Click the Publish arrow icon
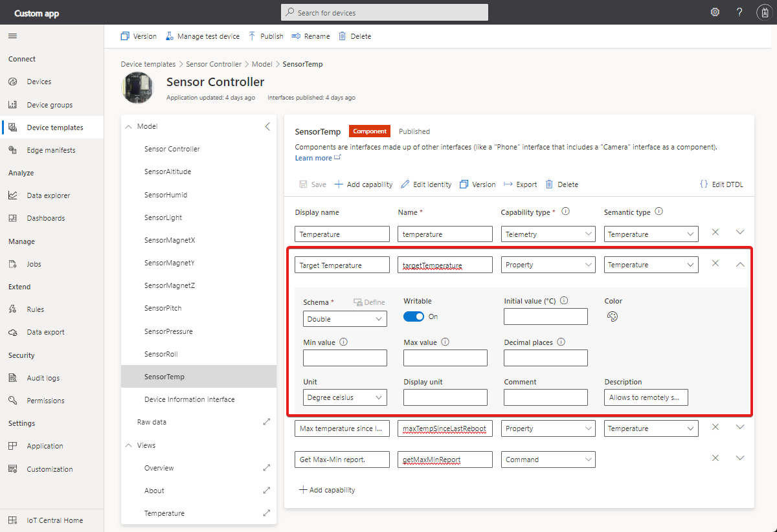Viewport: 777px width, 532px height. click(253, 36)
